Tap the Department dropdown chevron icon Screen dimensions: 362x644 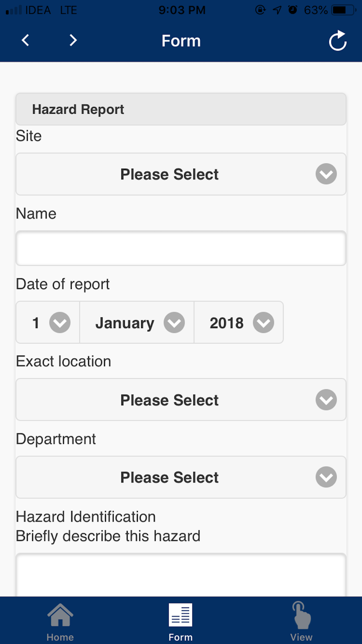coord(326,477)
